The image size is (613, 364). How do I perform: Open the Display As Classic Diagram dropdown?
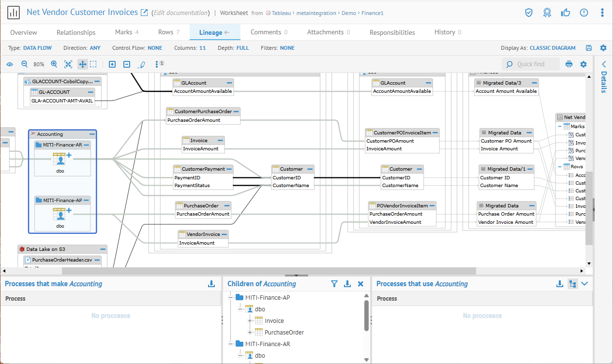[x=553, y=48]
